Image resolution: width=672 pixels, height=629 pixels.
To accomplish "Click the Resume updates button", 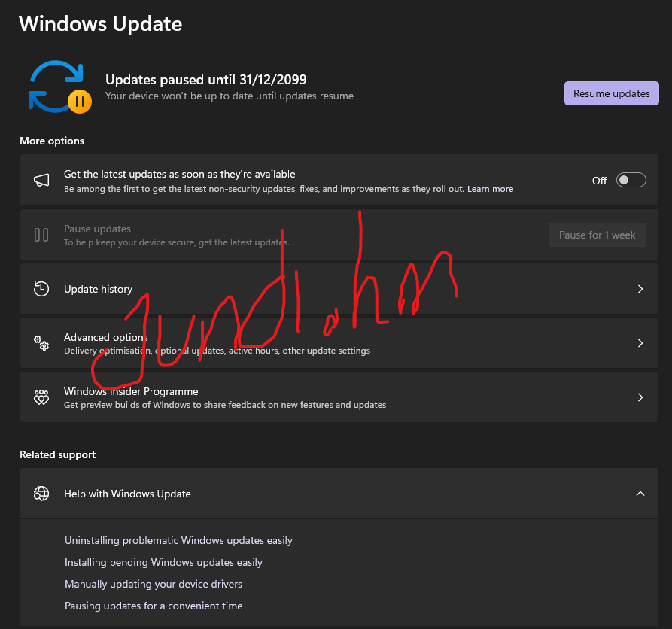I will 611,93.
